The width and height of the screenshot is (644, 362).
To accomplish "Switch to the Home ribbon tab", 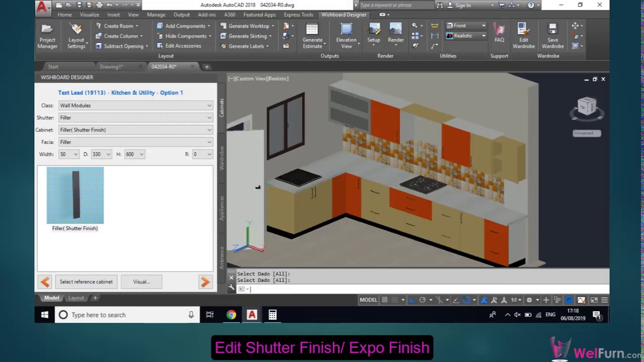I will [x=64, y=15].
